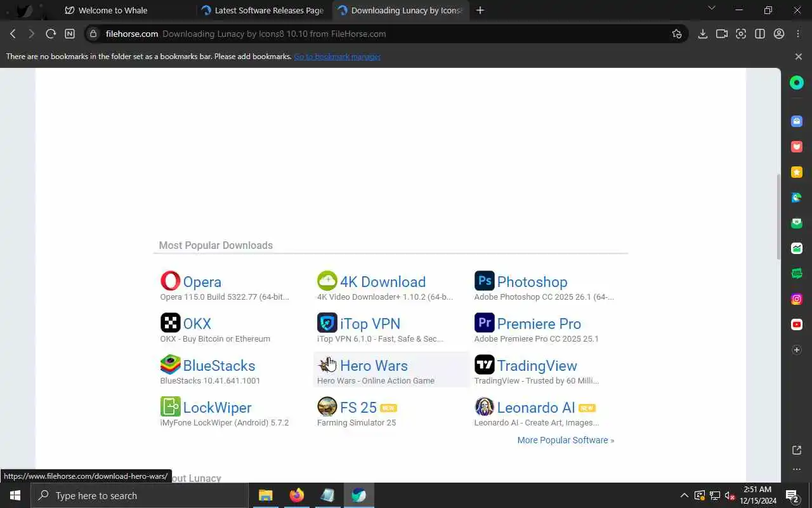Viewport: 812px width, 508px height.
Task: Click the Leonardo AI wizard icon
Action: 484,406
